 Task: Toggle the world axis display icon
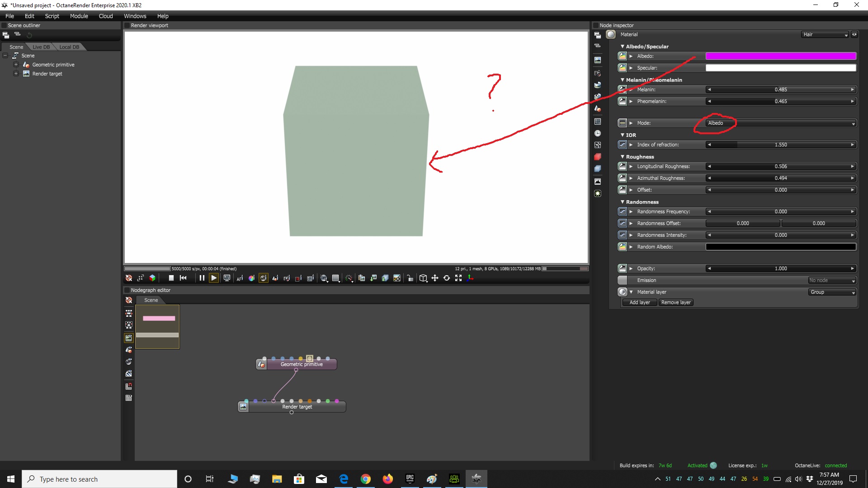click(x=470, y=278)
